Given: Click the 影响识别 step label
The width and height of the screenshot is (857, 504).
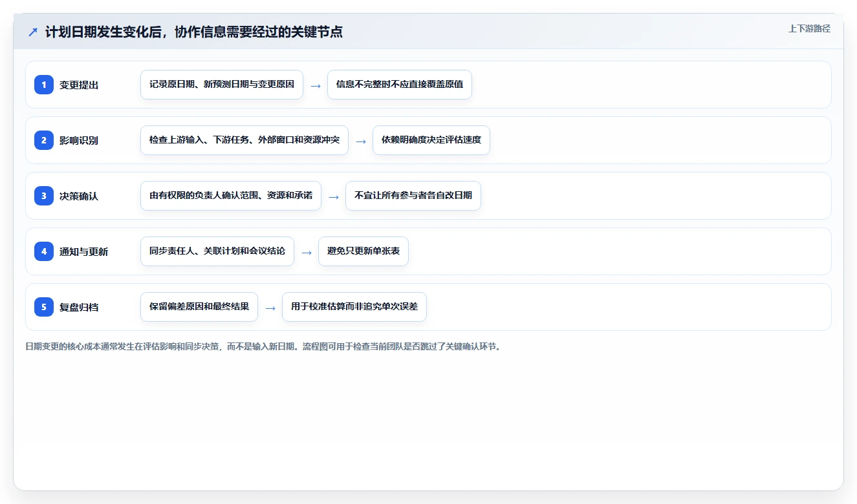Looking at the screenshot, I should pos(79,140).
